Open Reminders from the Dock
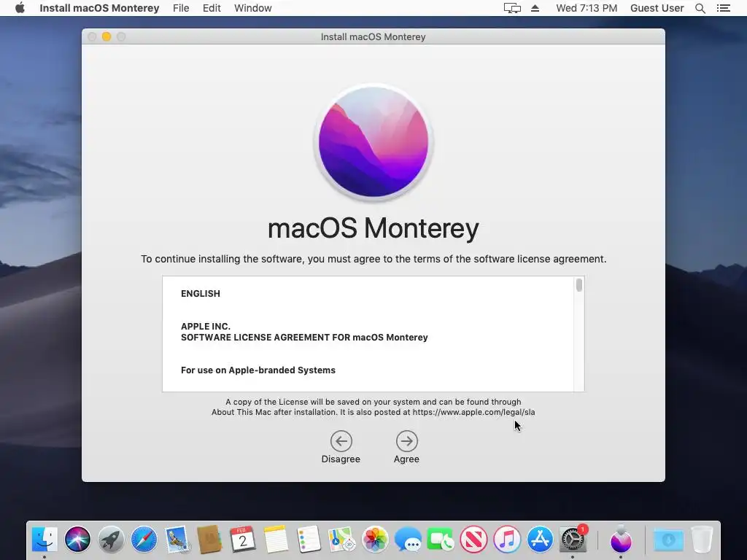Screen dimensions: 747x560 (x=309, y=540)
